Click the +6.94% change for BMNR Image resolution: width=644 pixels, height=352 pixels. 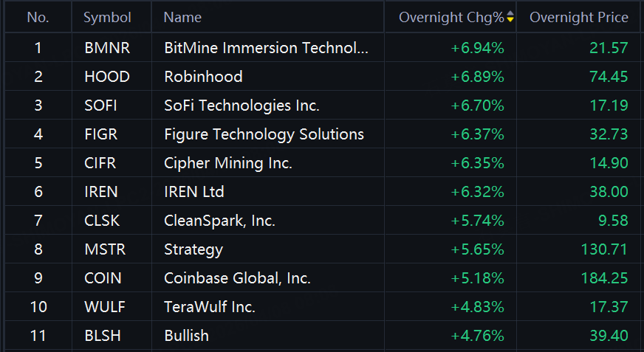point(477,48)
